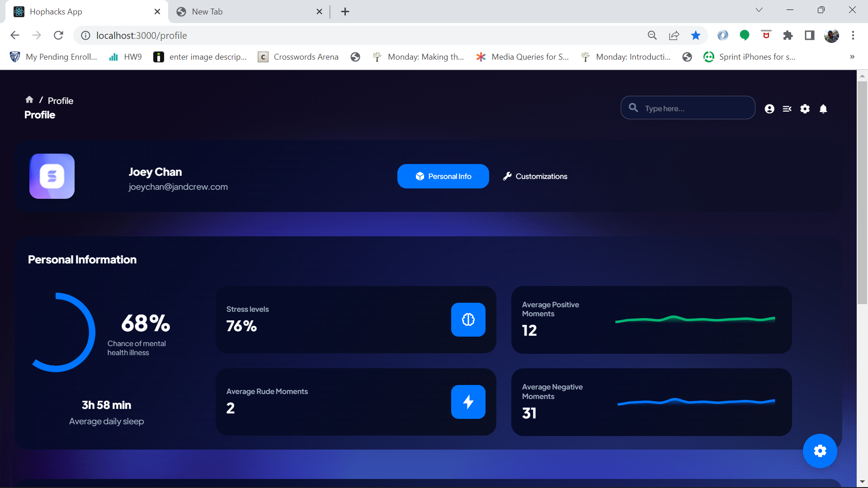
Task: Open the user account icon in header
Action: click(769, 109)
